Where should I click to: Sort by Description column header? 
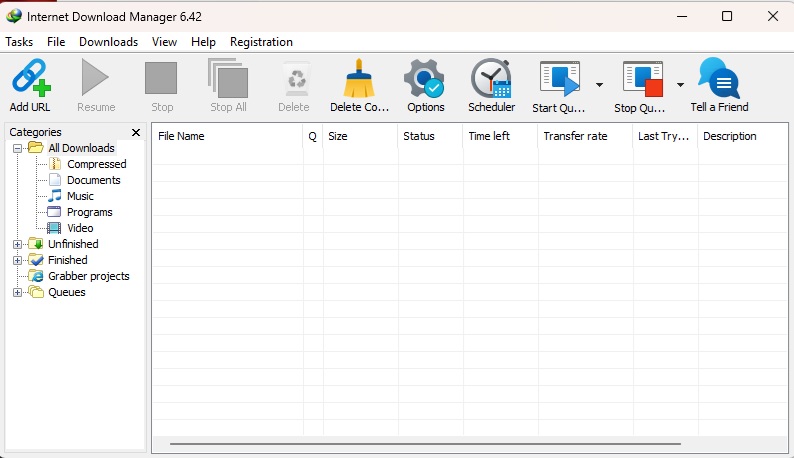coord(743,136)
